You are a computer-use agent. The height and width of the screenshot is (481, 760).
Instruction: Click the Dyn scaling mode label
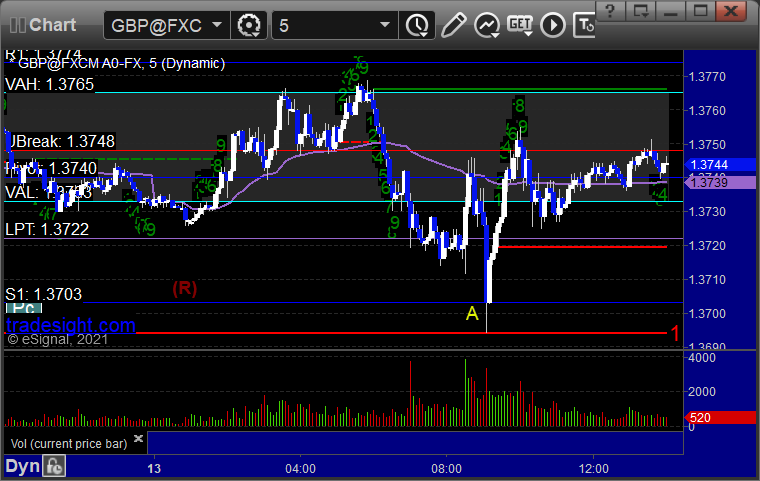(x=22, y=466)
